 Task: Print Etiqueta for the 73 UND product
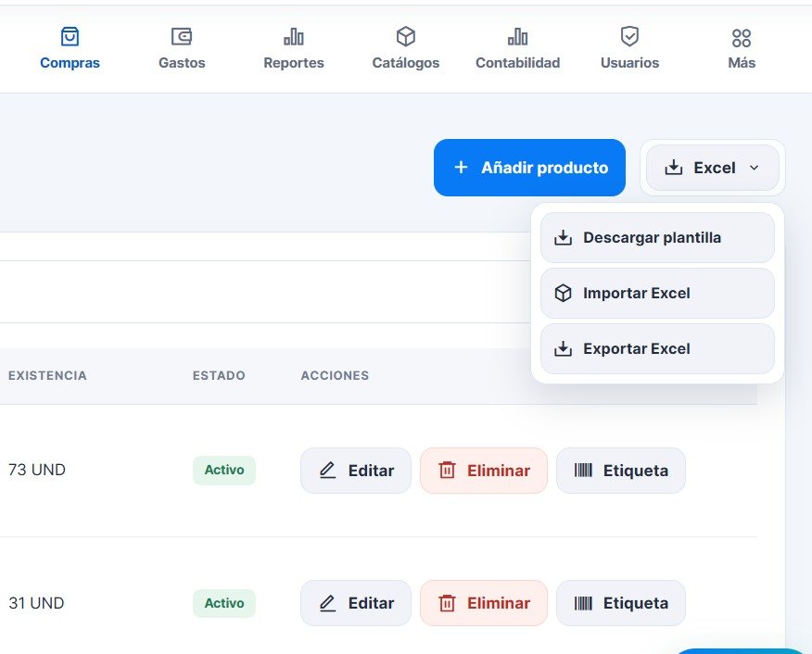tap(621, 471)
